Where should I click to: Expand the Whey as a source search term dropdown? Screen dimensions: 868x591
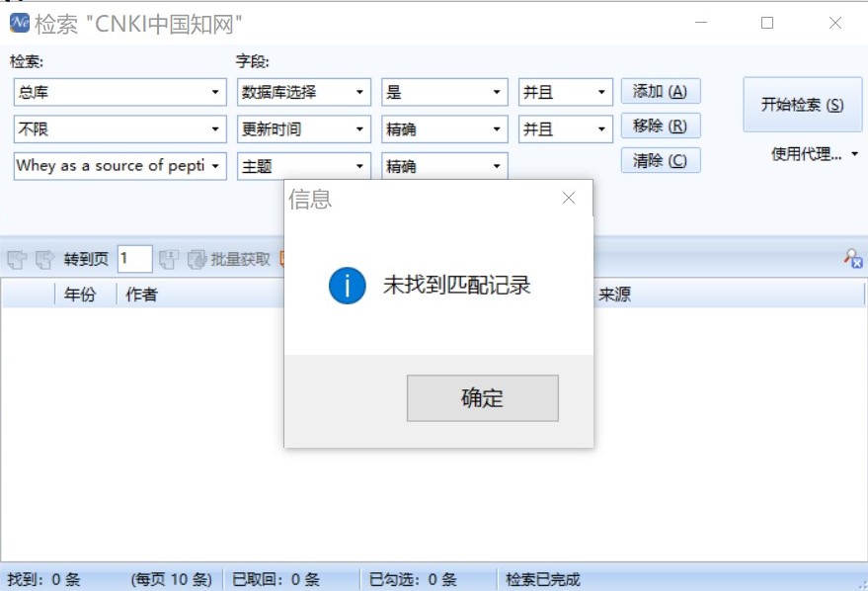215,166
